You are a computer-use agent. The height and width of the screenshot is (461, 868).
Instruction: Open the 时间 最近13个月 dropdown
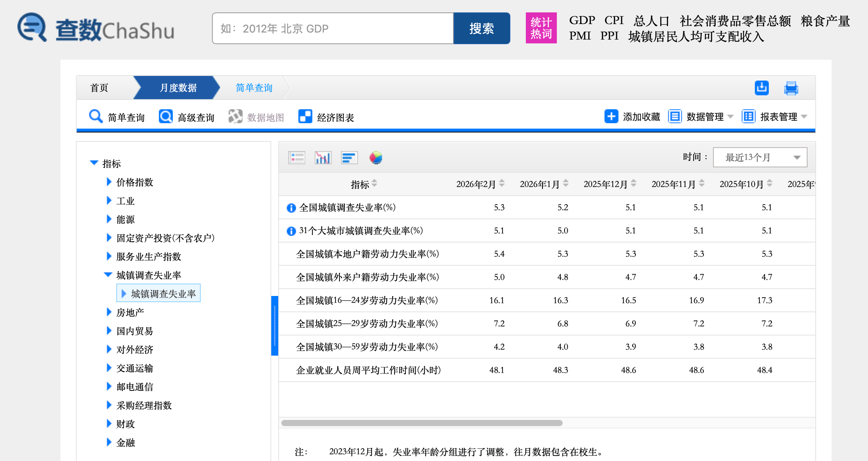pos(760,157)
